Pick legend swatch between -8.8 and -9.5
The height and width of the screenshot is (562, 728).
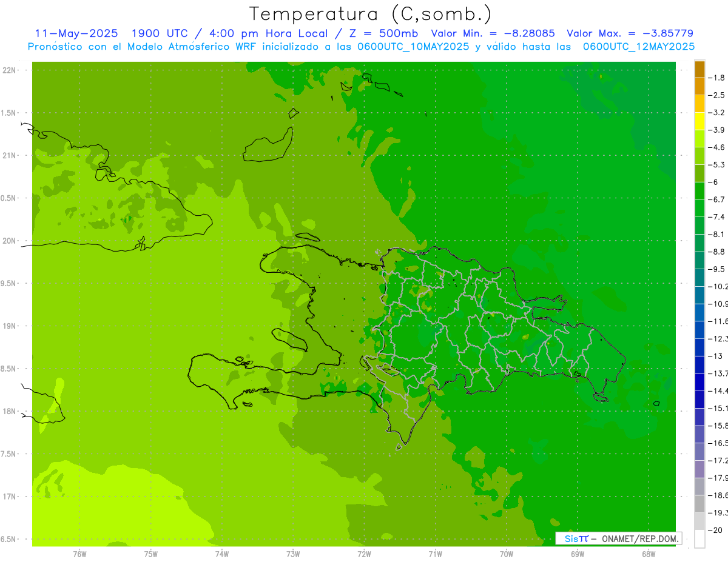[x=699, y=260]
